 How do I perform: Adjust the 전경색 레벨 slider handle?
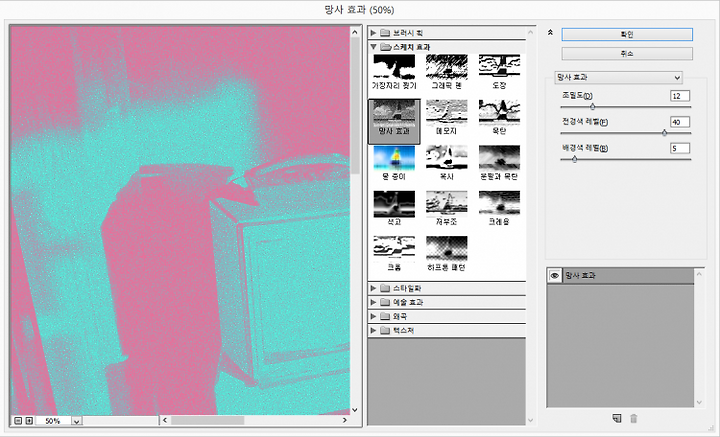click(x=664, y=133)
